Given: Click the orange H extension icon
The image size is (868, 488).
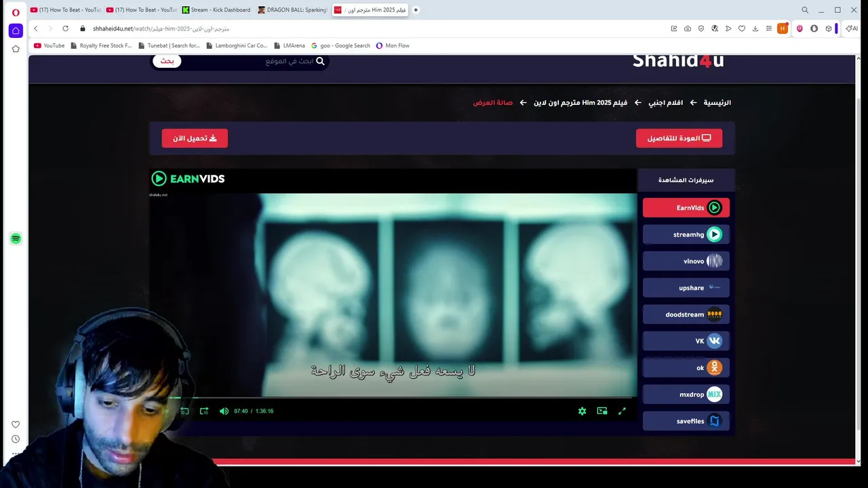Looking at the screenshot, I should 783,28.
